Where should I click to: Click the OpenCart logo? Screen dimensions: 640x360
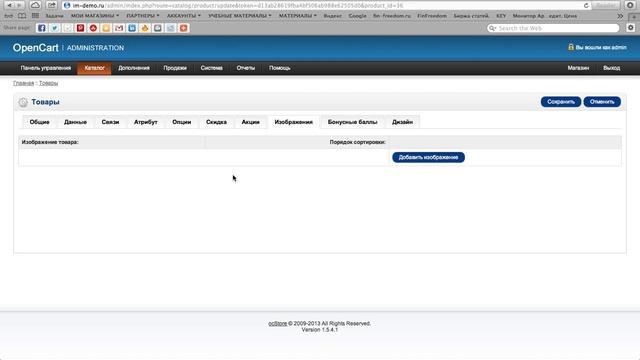pos(36,48)
